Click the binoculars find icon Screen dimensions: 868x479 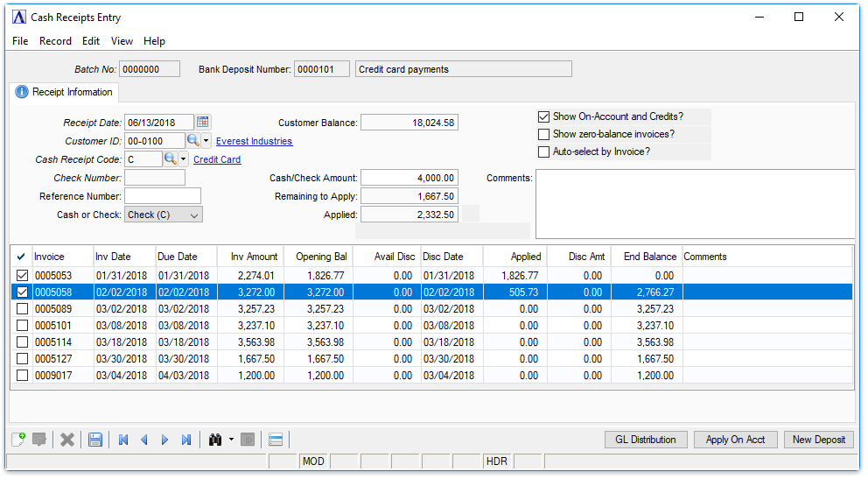215,440
